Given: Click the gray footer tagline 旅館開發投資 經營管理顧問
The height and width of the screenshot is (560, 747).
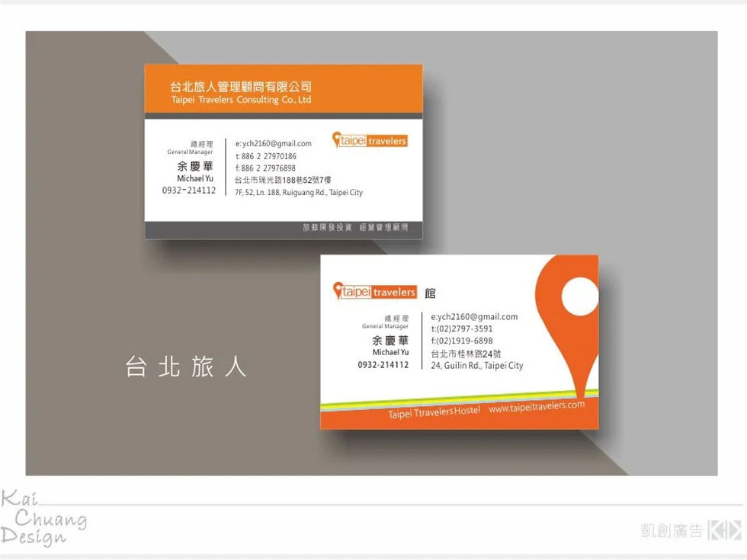Looking at the screenshot, I should click(x=355, y=227).
